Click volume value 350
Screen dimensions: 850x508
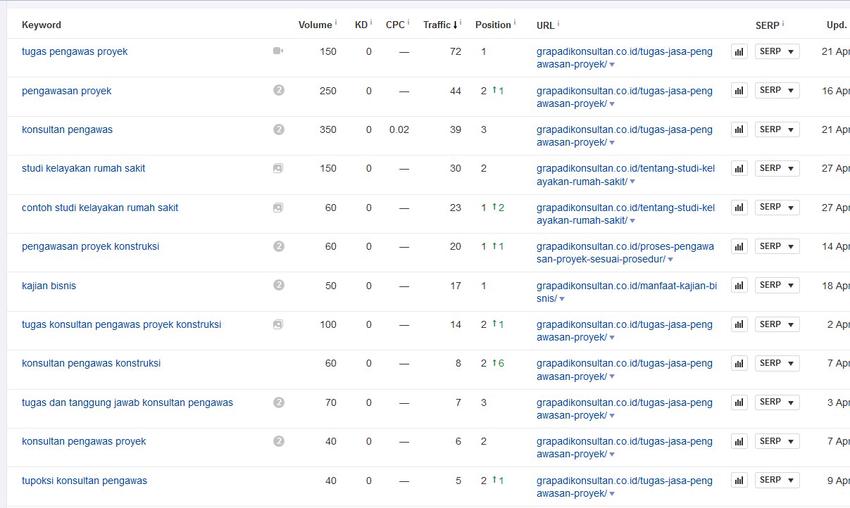328,130
